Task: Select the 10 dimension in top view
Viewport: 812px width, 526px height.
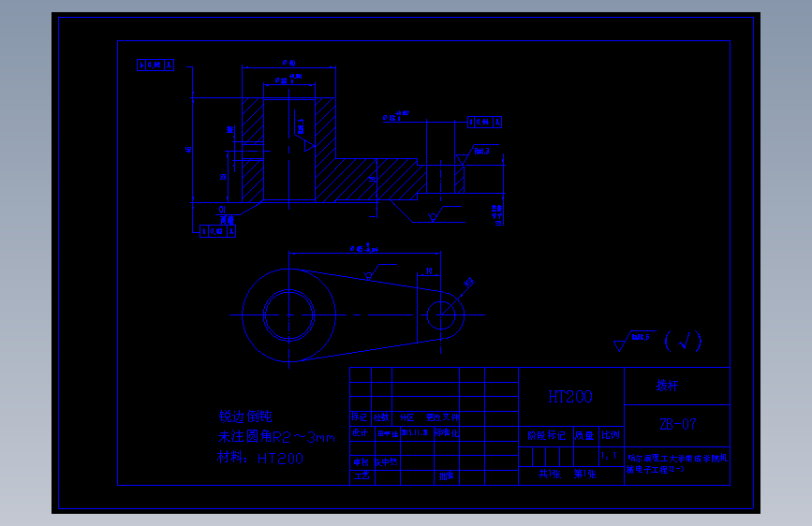Action: tap(429, 270)
